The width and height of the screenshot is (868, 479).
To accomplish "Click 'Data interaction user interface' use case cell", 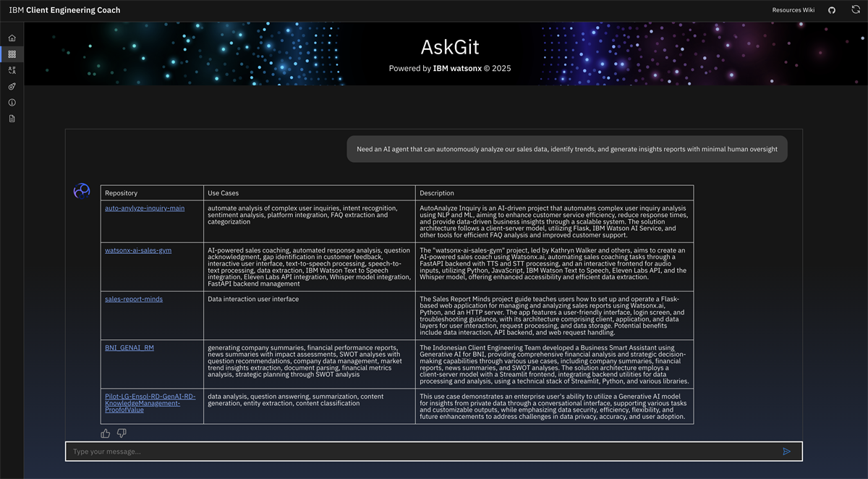I will 309,315.
